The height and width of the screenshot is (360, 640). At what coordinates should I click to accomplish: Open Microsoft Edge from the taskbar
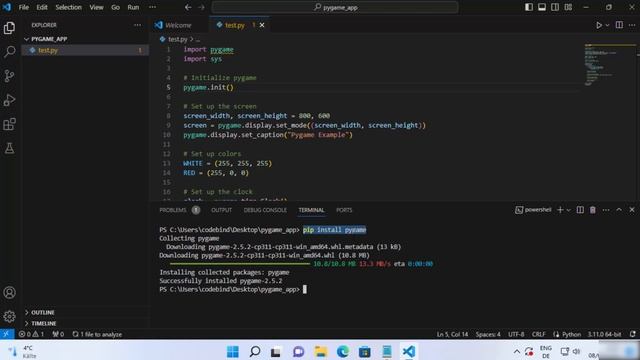343,351
